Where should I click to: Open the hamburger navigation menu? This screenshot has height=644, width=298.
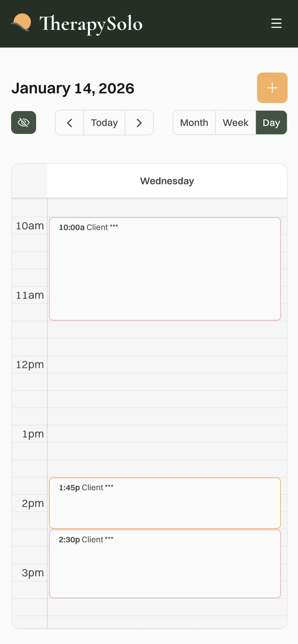pyautogui.click(x=276, y=23)
